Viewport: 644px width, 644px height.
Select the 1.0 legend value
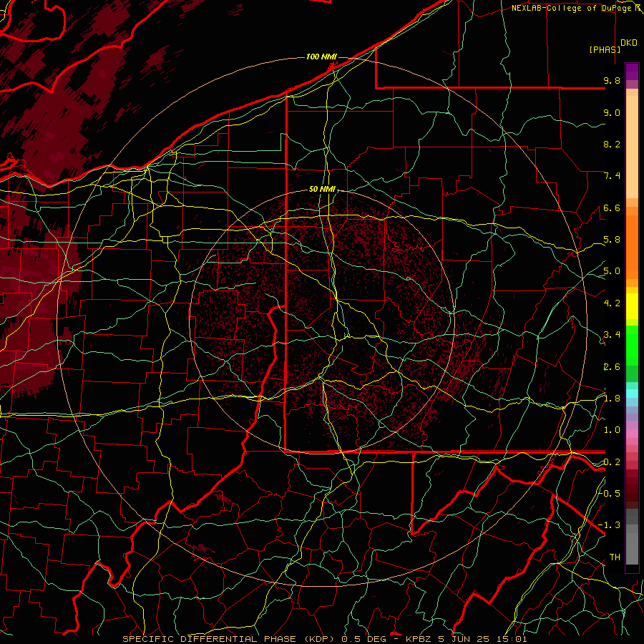(612, 430)
